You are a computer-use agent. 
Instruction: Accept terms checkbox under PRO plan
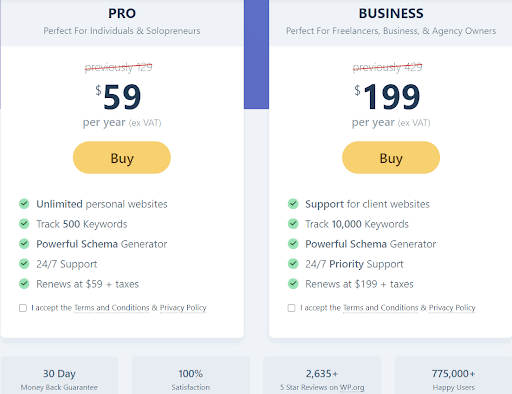(23, 308)
